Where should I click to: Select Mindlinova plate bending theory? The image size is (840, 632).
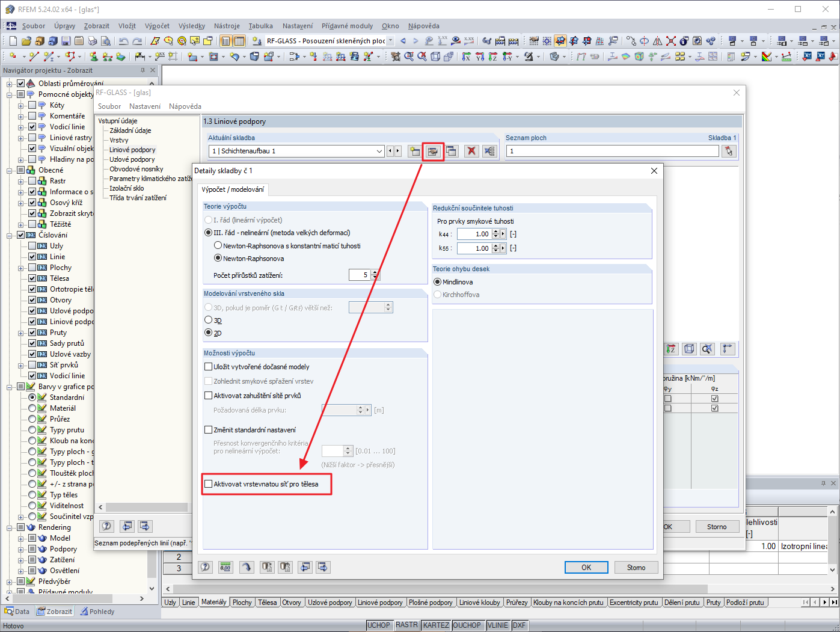click(437, 282)
